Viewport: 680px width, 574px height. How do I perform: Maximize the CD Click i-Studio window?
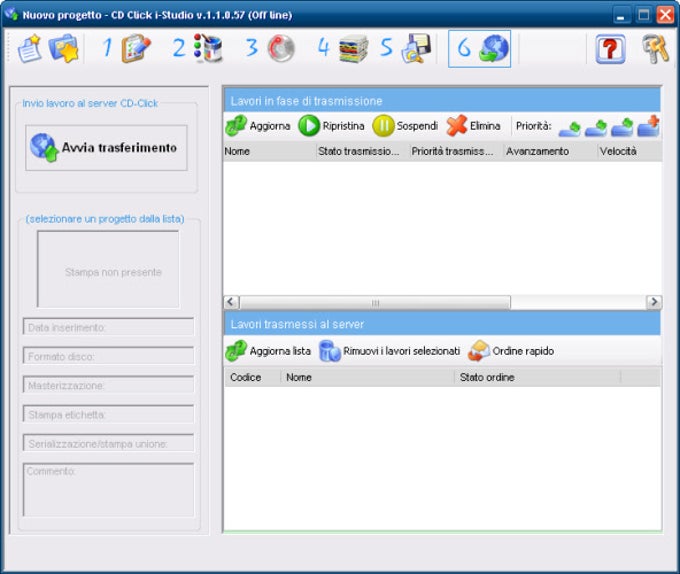pos(644,15)
